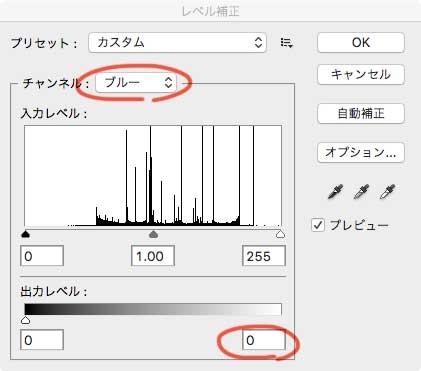Click the プリセット label
Screen dimensions: 421x371
[44, 43]
